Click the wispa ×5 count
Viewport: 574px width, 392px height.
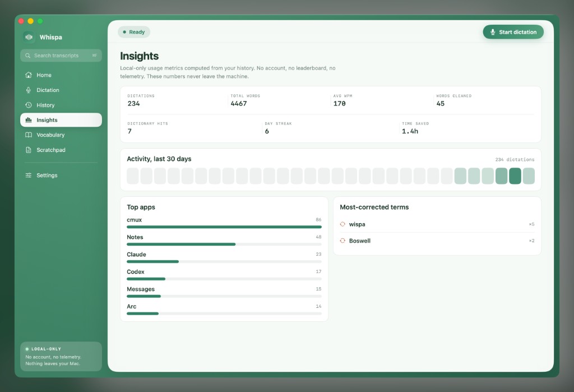click(531, 224)
